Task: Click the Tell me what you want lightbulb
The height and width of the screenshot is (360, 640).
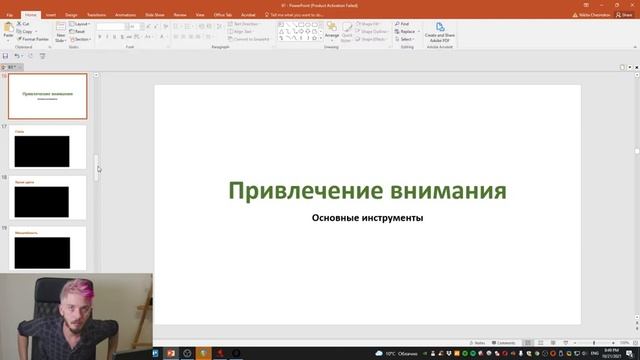Action: click(267, 15)
